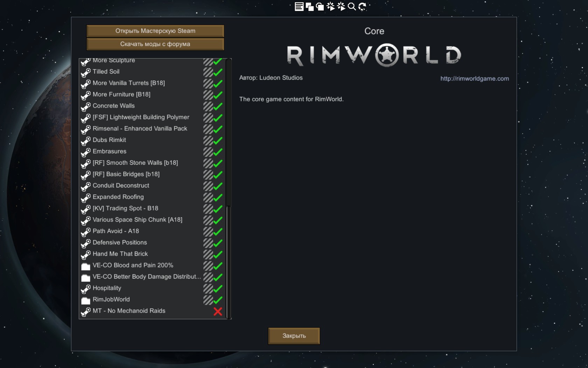Select '[KV] Trading Spot - B18' mod name
The image size is (588, 368).
tap(125, 208)
